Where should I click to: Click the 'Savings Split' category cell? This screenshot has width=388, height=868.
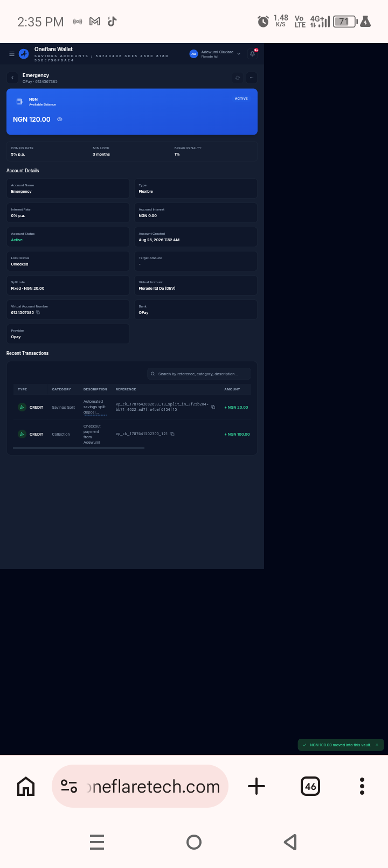64,408
